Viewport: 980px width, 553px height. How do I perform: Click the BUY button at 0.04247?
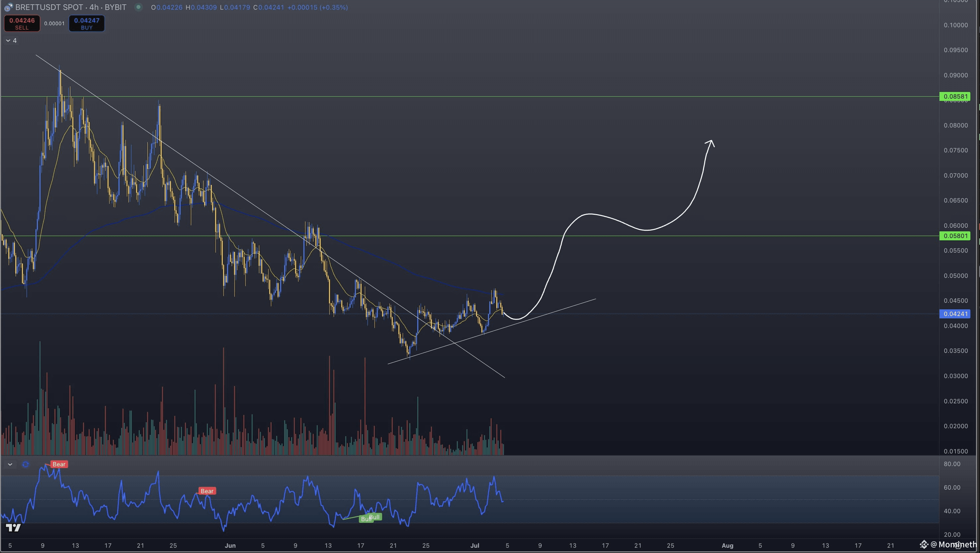pos(87,23)
